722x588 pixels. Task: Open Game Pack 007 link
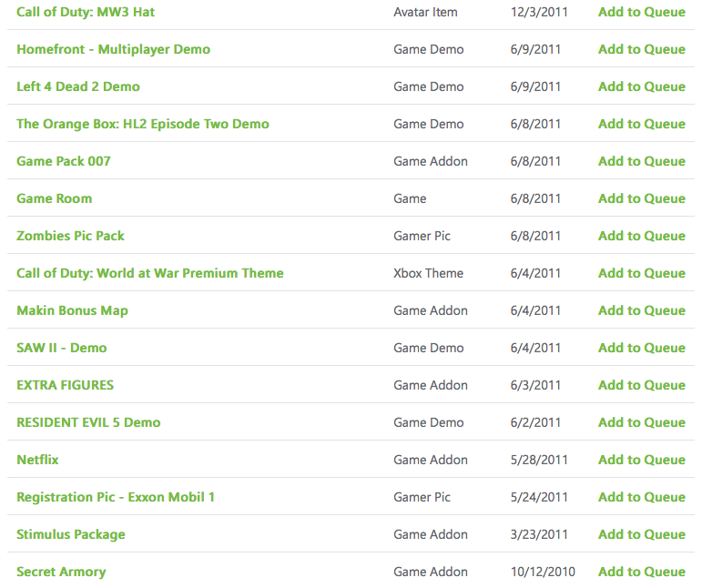(x=64, y=161)
